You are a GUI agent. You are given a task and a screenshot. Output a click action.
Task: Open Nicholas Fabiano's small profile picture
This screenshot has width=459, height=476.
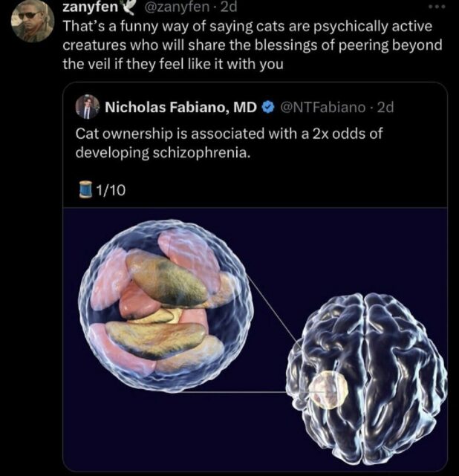point(88,107)
